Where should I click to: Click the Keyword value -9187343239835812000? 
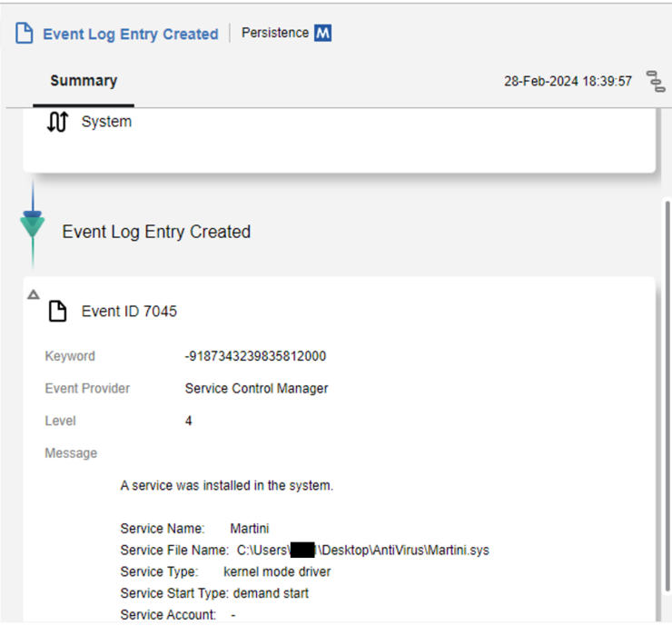pos(255,356)
